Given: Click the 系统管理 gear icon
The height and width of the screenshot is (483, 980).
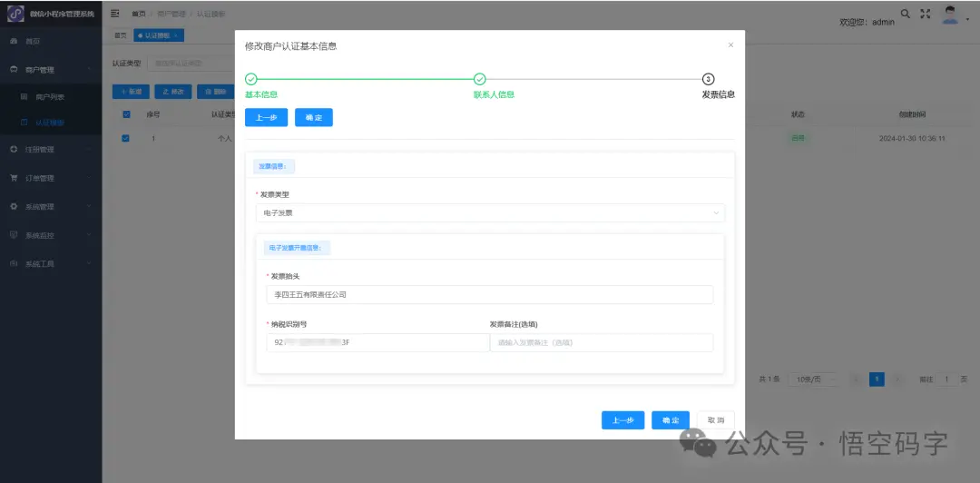Looking at the screenshot, I should (x=14, y=206).
